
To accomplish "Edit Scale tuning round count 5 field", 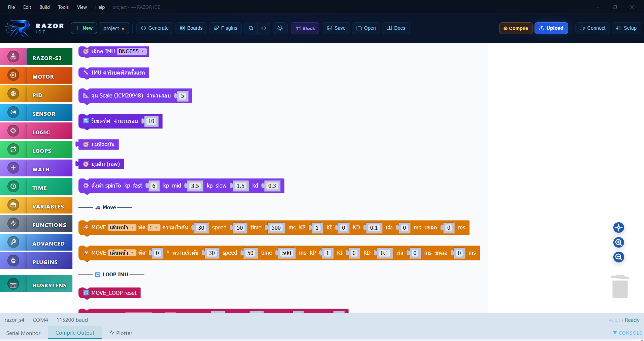I will click(183, 96).
